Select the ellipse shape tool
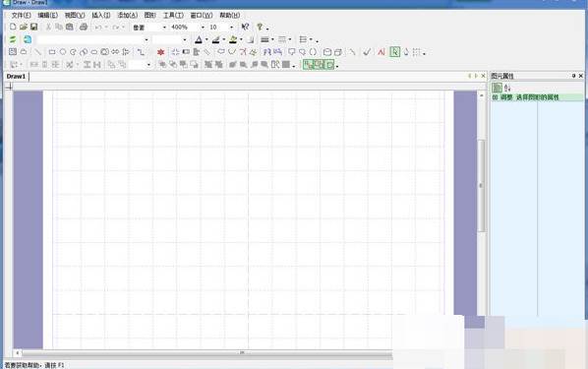The height and width of the screenshot is (369, 588). tap(63, 52)
